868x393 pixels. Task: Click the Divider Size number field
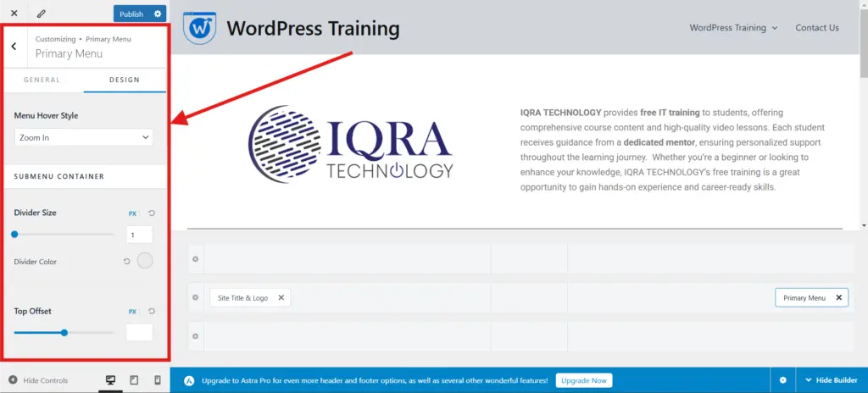click(x=139, y=235)
